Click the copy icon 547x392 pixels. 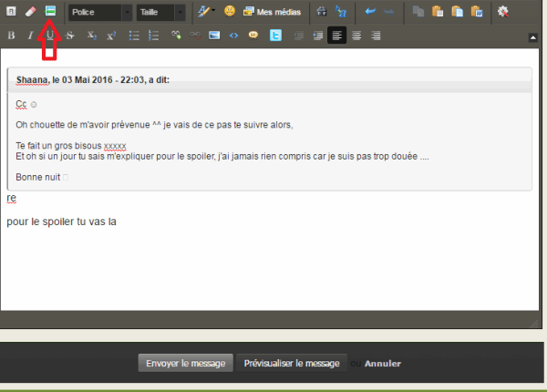tap(418, 12)
